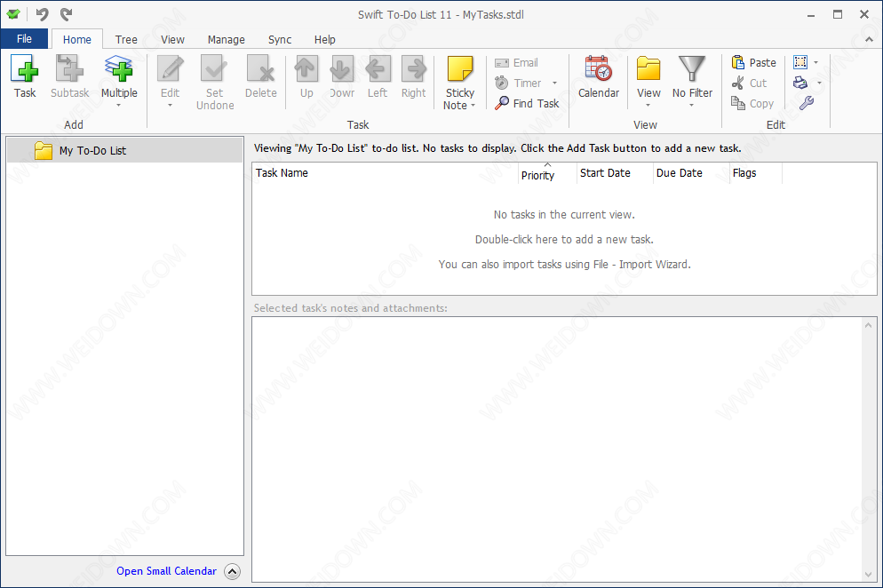Click the Email task button
The image size is (883, 588).
tap(516, 62)
